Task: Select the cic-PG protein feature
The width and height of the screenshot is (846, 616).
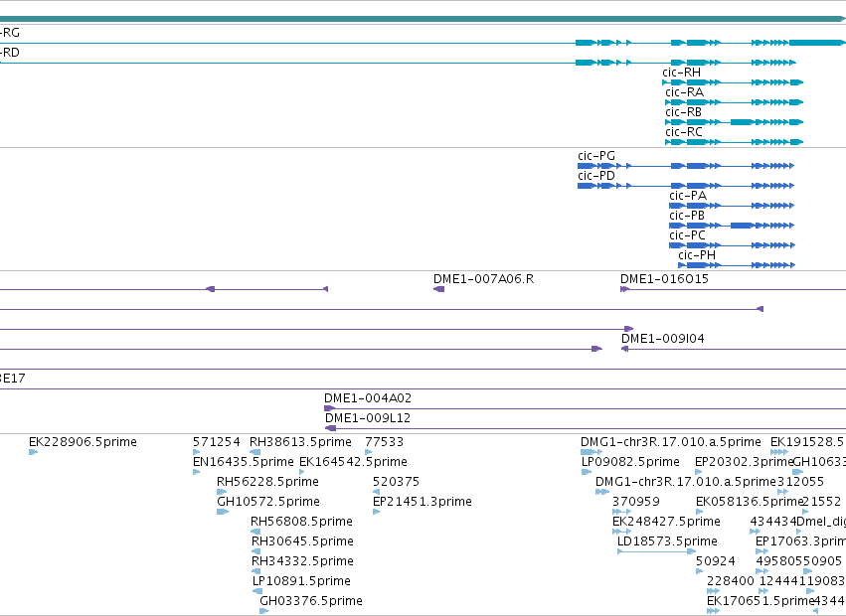Action: pyautogui.click(x=686, y=166)
